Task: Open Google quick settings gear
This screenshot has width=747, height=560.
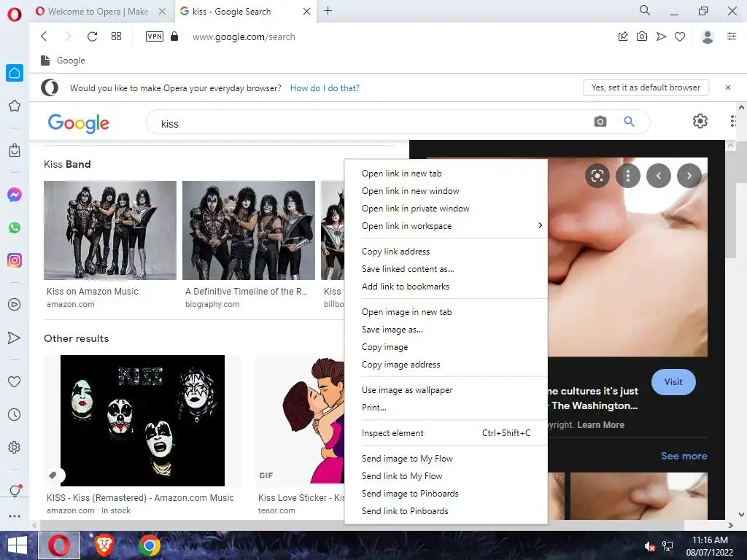Action: 700,122
